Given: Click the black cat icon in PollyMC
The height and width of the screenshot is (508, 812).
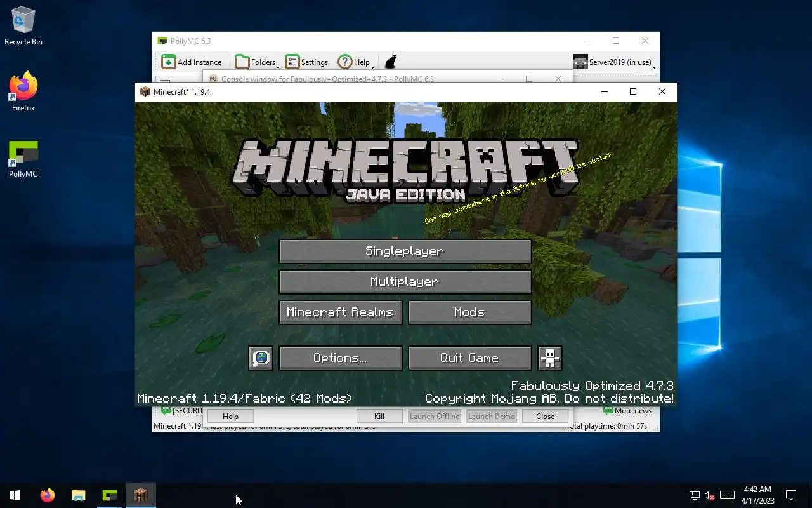Looking at the screenshot, I should [391, 62].
